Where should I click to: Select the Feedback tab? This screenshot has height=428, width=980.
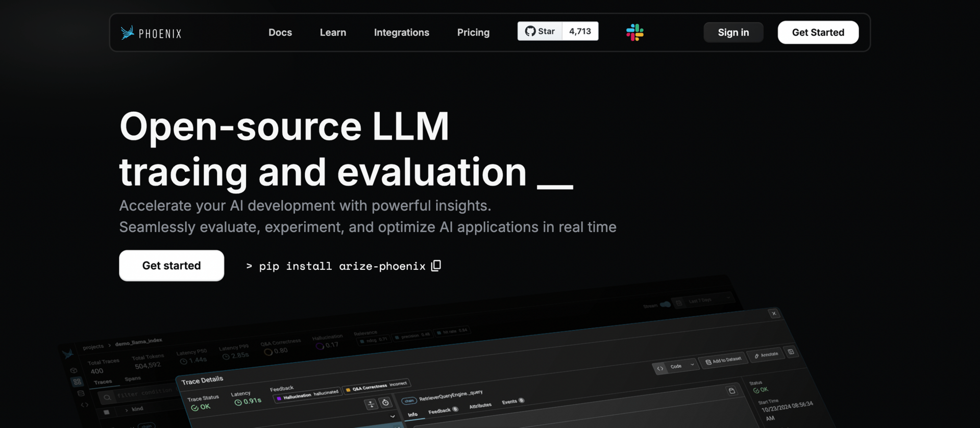click(x=443, y=411)
